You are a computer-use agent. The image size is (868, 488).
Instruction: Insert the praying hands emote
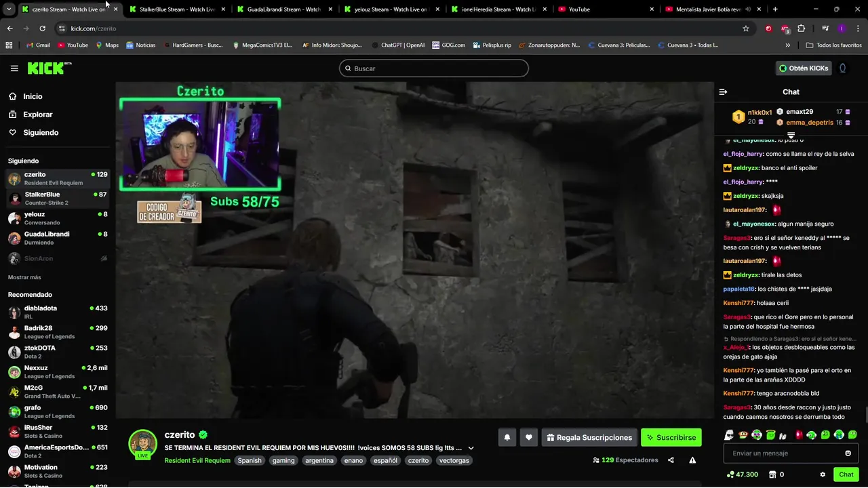[x=783, y=435]
